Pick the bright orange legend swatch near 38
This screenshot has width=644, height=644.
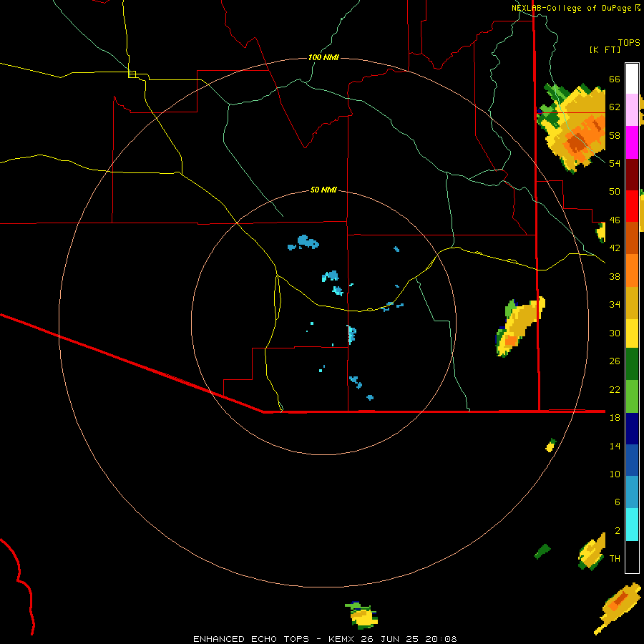click(632, 270)
